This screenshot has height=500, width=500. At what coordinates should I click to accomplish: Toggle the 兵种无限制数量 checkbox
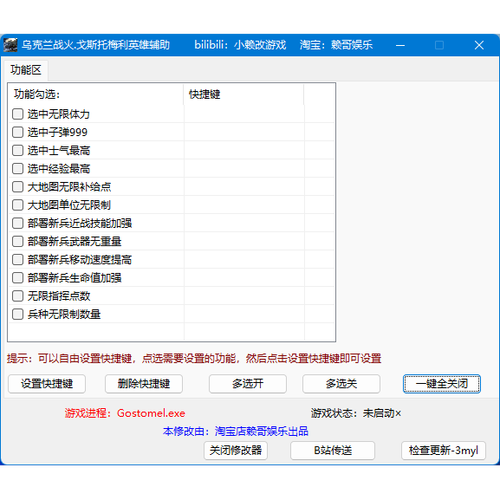click(18, 314)
